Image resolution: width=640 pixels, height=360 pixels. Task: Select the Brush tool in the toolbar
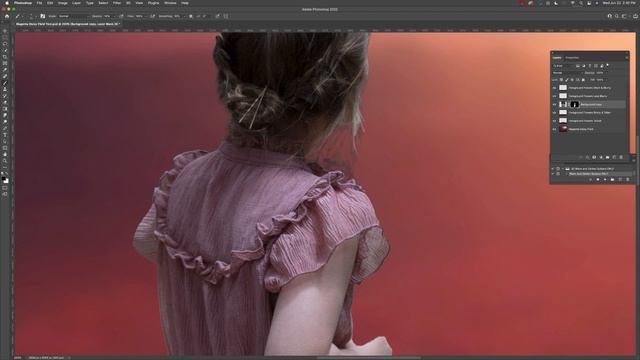tap(5, 82)
